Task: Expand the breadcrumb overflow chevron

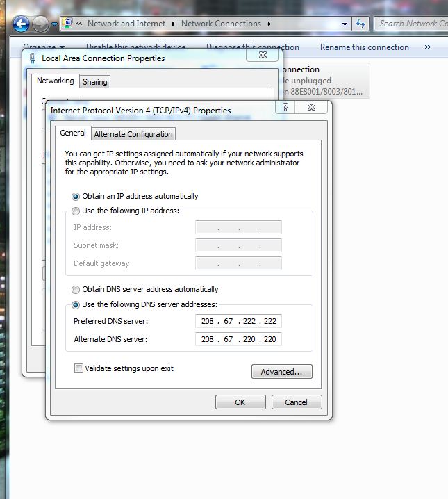Action: click(x=79, y=23)
